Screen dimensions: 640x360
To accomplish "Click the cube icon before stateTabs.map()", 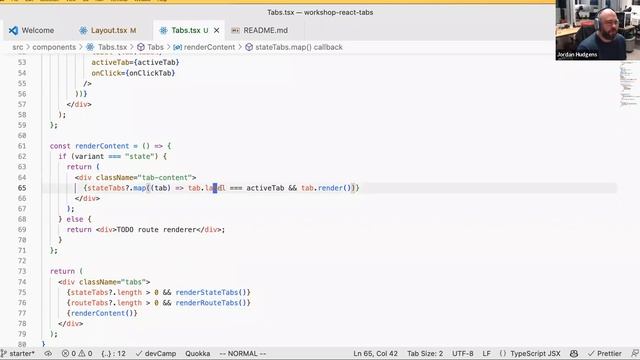I will [x=249, y=47].
